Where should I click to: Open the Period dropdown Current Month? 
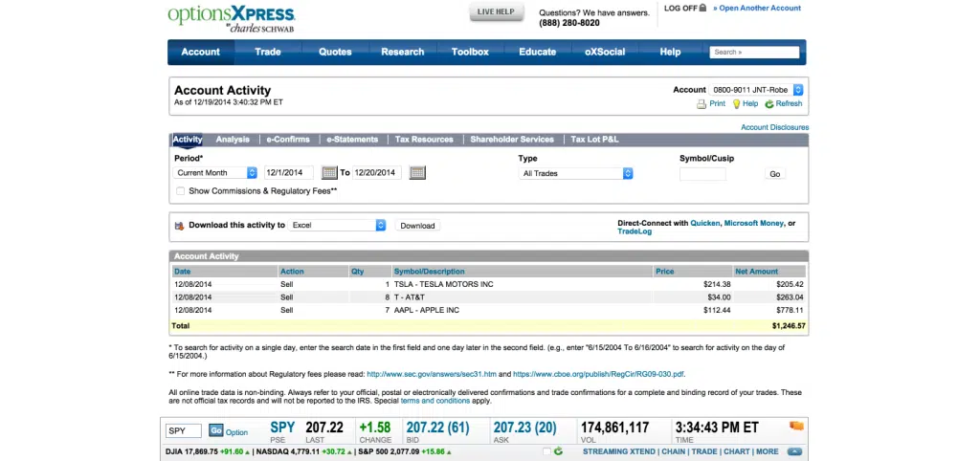215,172
